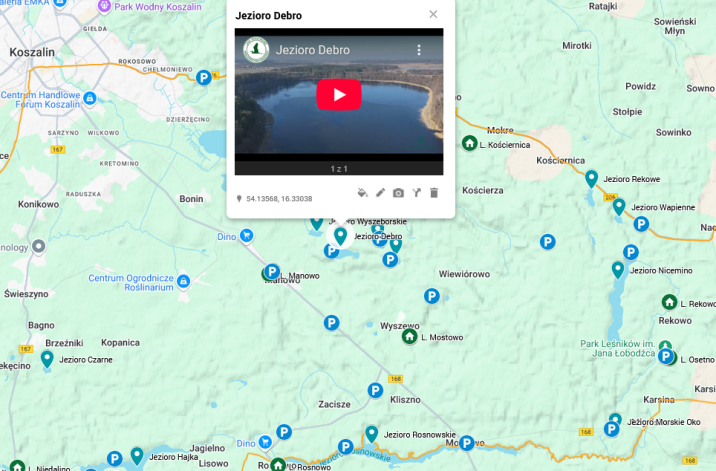Image resolution: width=716 pixels, height=471 pixels.
Task: Click the Kopanica place label
Action: tap(120, 343)
